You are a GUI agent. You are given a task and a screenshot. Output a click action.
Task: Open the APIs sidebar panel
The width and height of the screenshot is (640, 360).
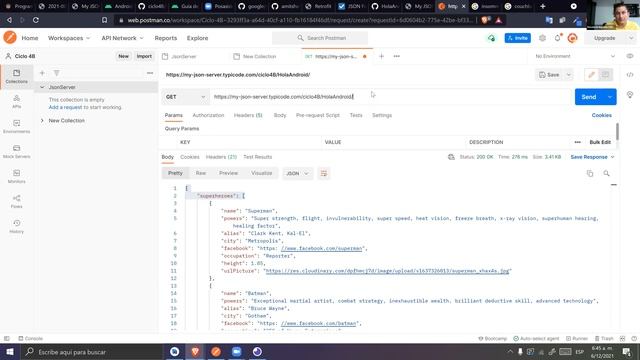coord(16,101)
